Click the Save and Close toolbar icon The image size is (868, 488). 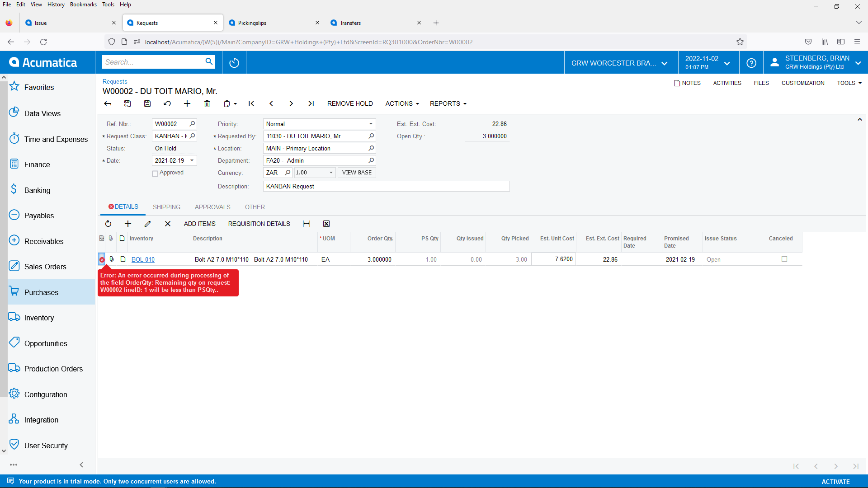pyautogui.click(x=127, y=103)
